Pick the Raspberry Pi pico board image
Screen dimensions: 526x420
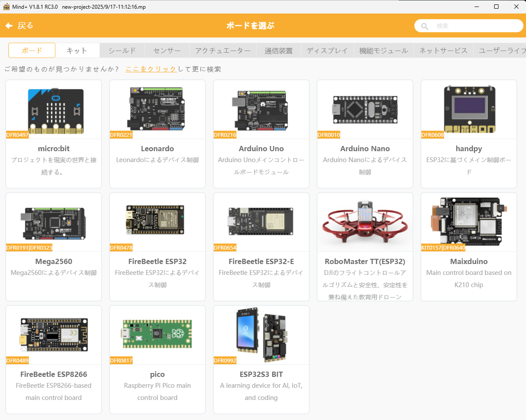pyautogui.click(x=157, y=335)
